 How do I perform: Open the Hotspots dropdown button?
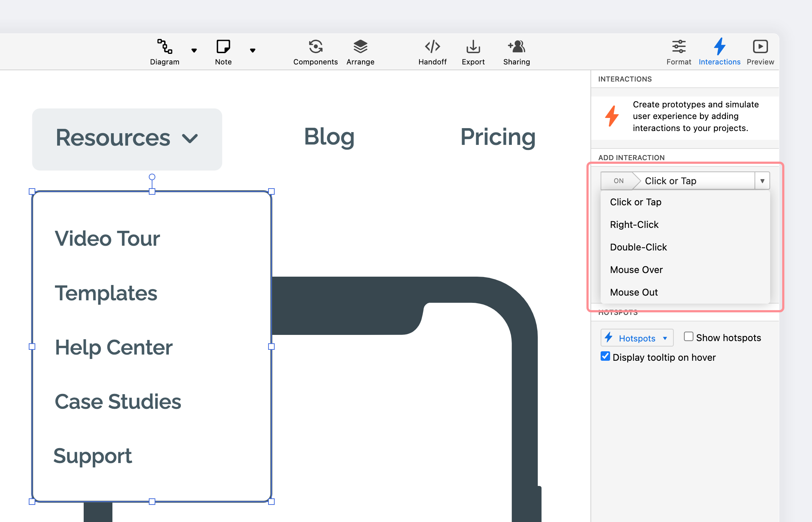click(x=637, y=338)
